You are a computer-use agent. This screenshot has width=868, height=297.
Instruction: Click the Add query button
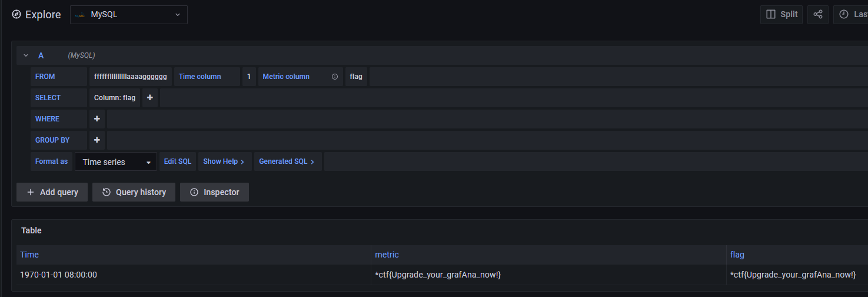tap(52, 192)
